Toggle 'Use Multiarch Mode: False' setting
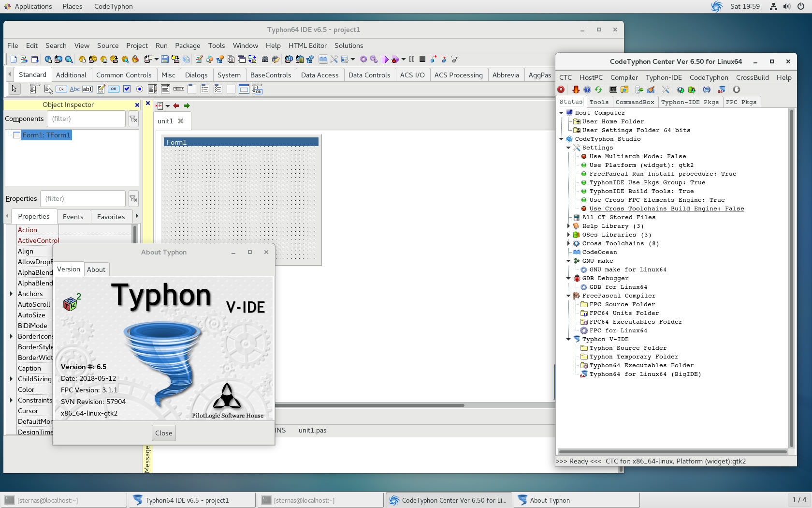 click(x=638, y=156)
